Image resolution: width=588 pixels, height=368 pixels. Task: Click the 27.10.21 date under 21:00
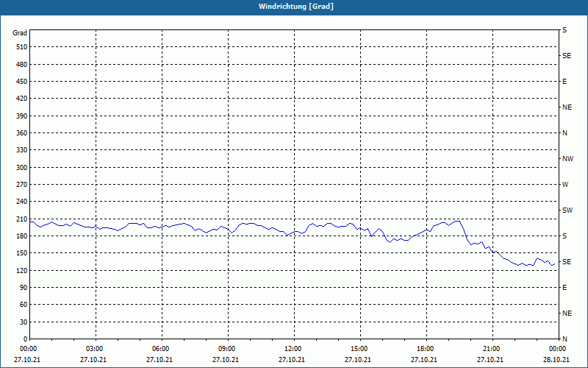pyautogui.click(x=490, y=360)
